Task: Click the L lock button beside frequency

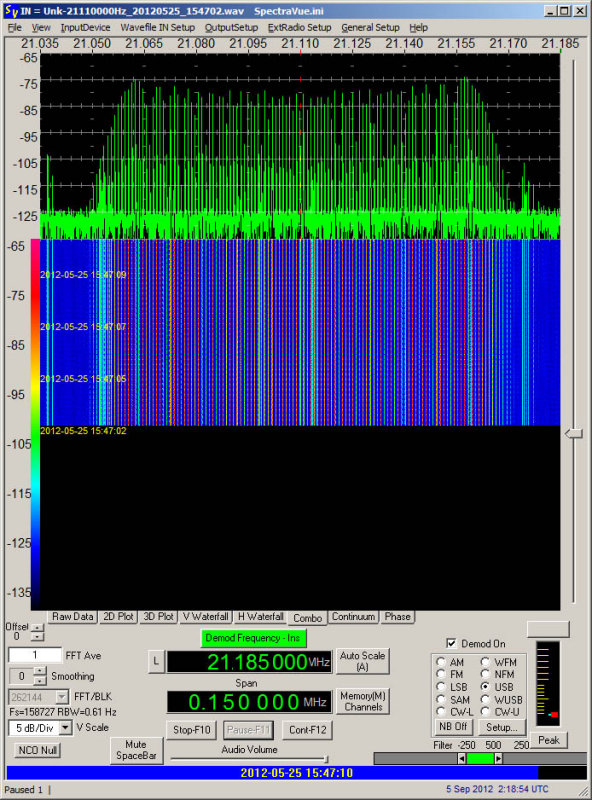Action: (x=156, y=662)
